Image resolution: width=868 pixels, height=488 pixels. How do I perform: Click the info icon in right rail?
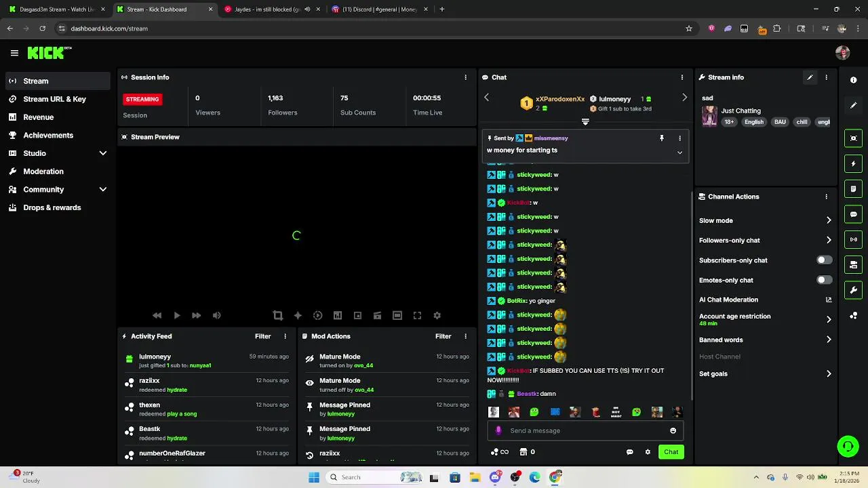click(853, 80)
